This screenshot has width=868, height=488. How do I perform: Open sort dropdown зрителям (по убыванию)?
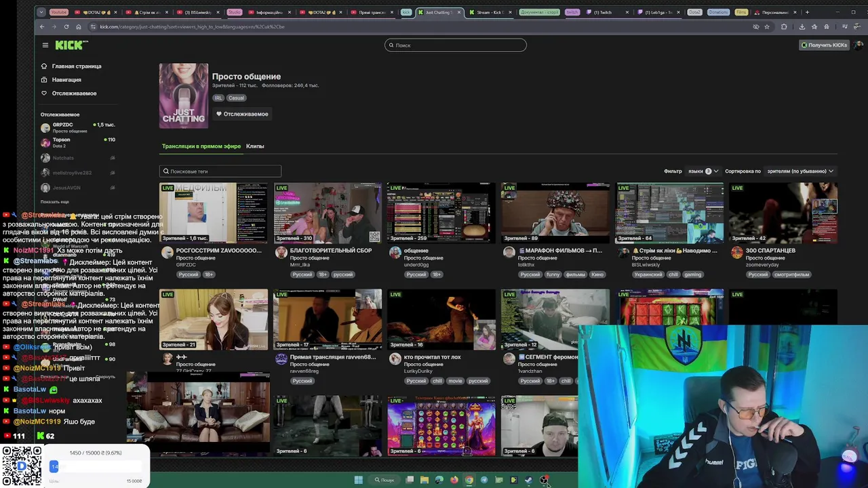(800, 171)
